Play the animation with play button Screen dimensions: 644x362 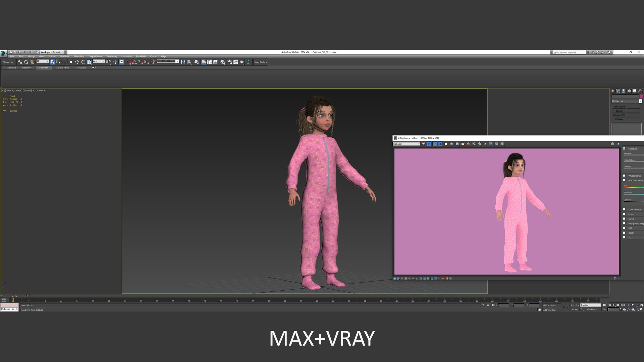(614, 305)
